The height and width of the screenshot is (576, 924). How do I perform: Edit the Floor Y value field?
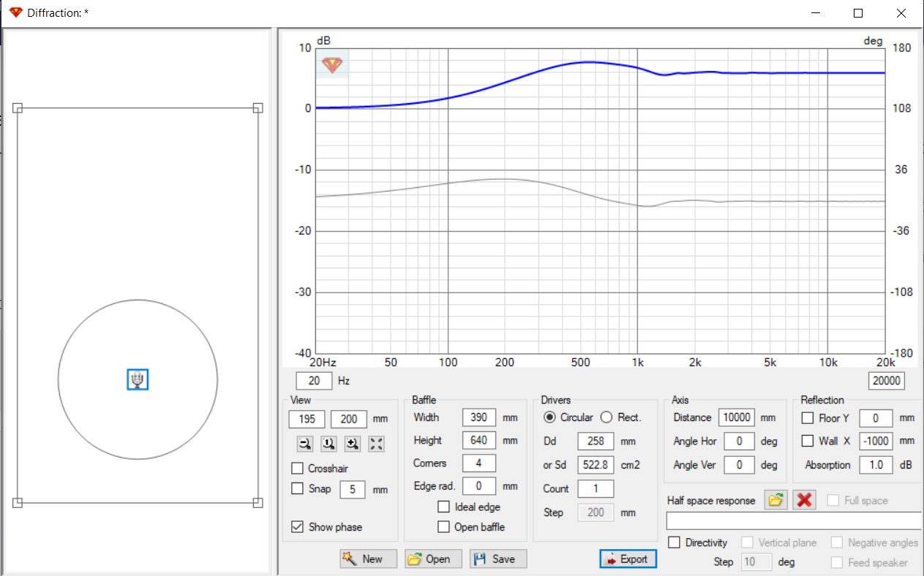point(875,418)
